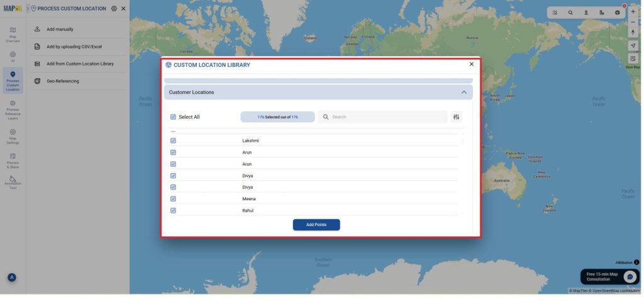Viewport: 644px width, 301px height.
Task: Uncheck the Meena row checkbox
Action: (x=173, y=198)
